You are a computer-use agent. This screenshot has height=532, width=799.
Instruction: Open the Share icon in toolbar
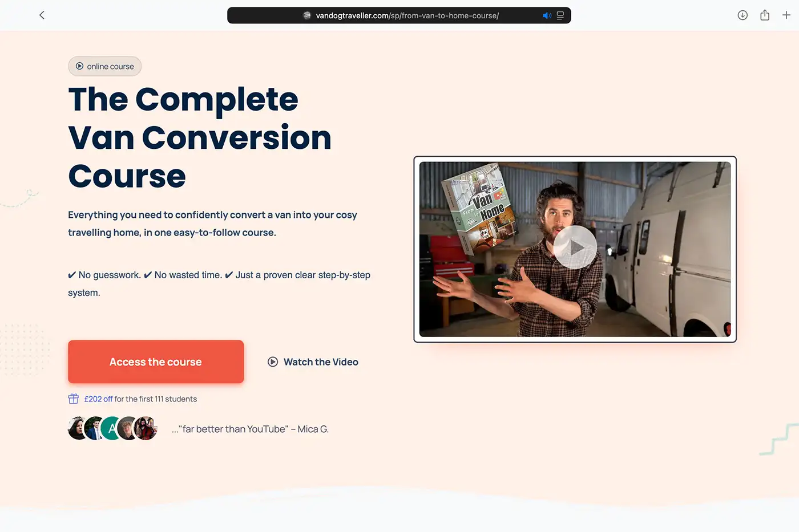click(765, 15)
